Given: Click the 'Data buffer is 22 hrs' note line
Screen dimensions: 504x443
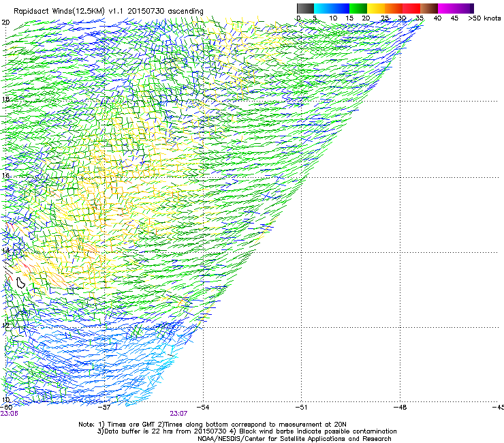Looking at the screenshot, I should click(247, 431).
